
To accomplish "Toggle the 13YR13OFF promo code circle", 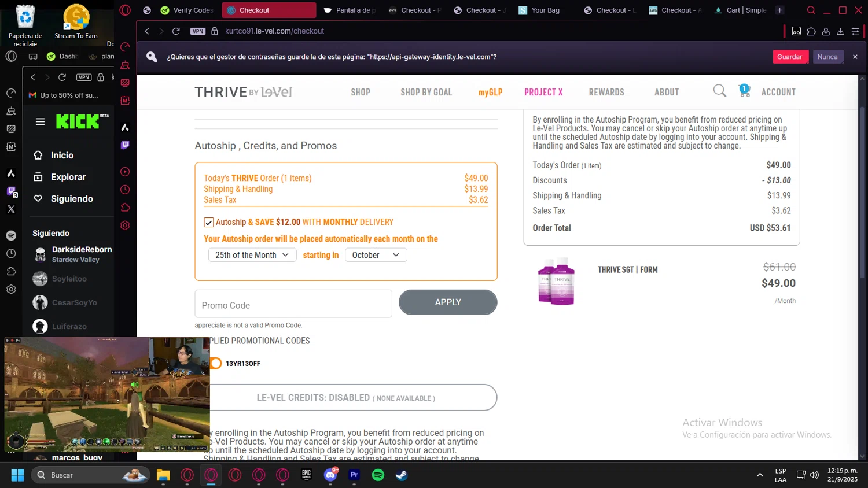I will tap(216, 363).
